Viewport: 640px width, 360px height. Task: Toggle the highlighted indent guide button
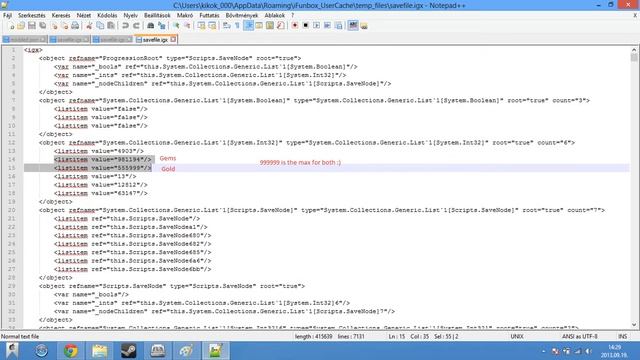click(248, 26)
